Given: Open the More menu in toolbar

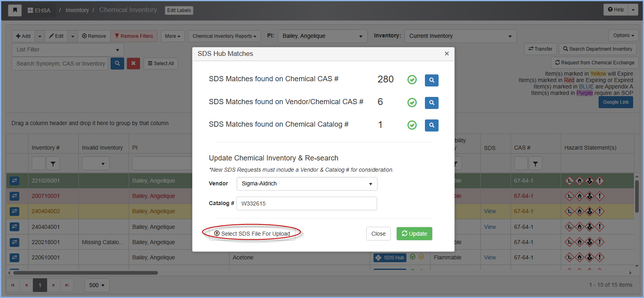Looking at the screenshot, I should 172,36.
